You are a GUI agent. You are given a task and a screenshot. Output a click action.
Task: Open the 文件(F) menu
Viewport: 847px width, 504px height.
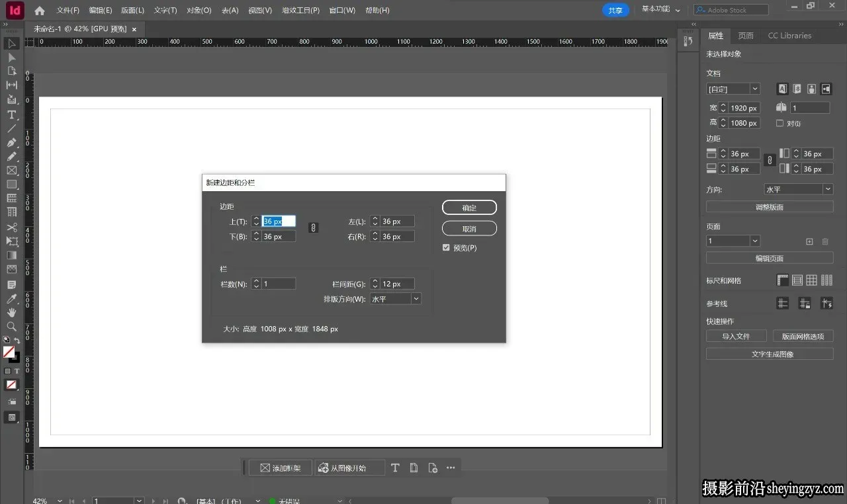coord(68,11)
